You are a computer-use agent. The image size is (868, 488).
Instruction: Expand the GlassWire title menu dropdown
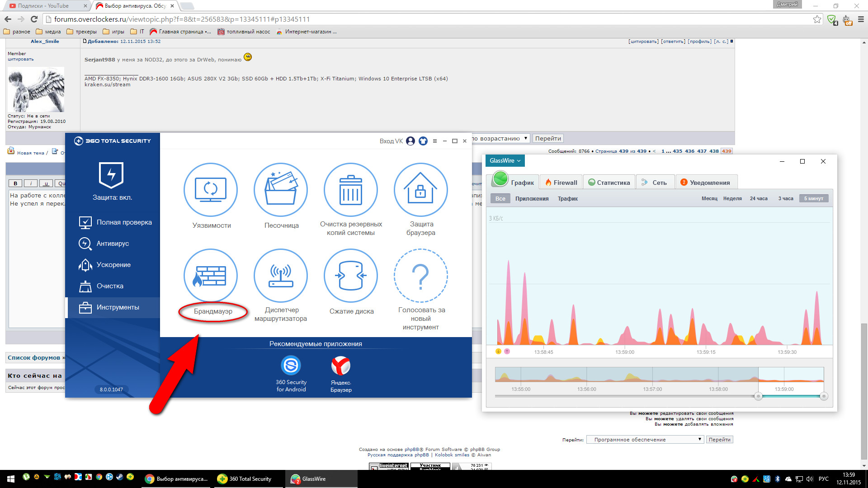pyautogui.click(x=505, y=161)
